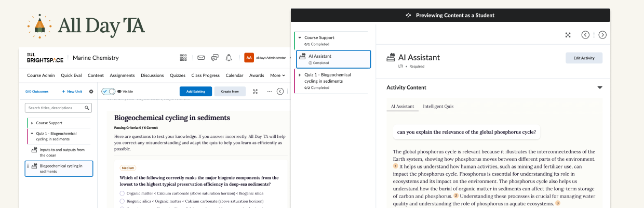This screenshot has height=208, width=644.
Task: Collapse the Activity Content section
Action: (x=600, y=88)
